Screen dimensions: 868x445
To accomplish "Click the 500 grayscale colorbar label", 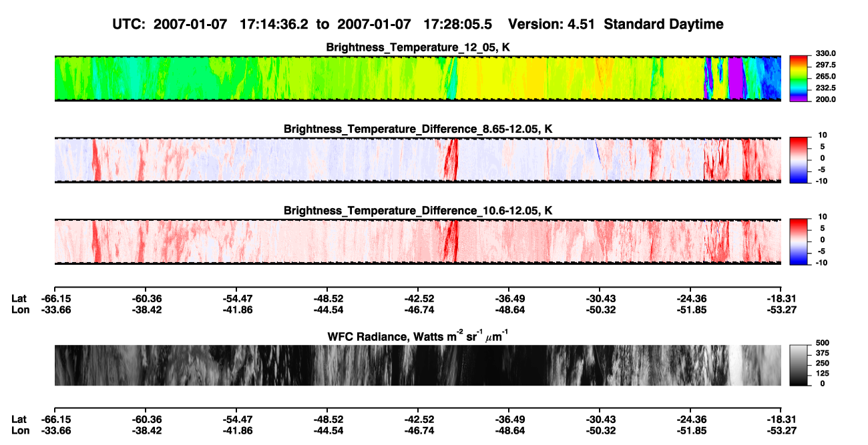I will 822,343.
